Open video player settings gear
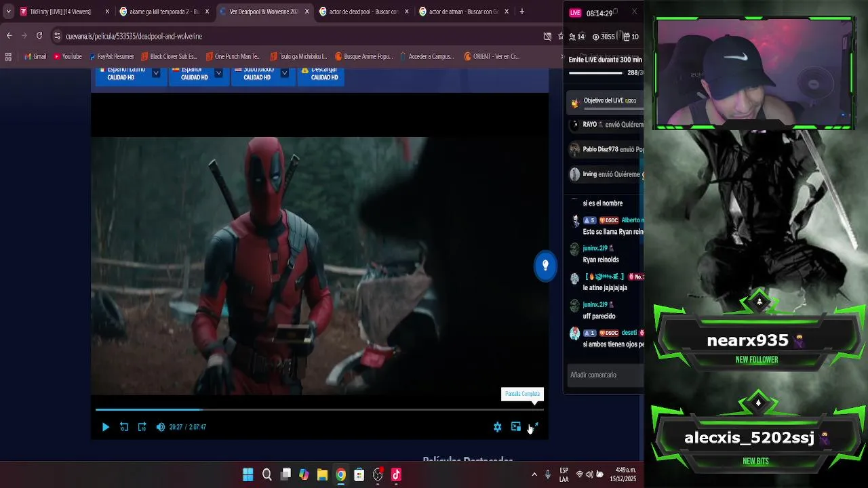Screen dimensions: 868x488 point(498,427)
